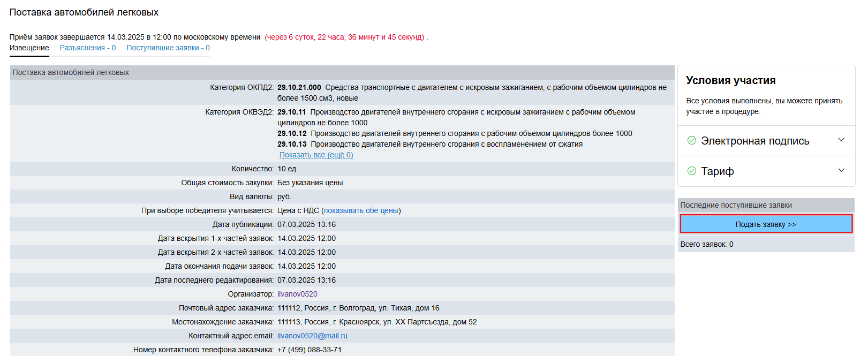Expand the Электронная подпись section chevron
This screenshot has width=868, height=356.
point(841,140)
